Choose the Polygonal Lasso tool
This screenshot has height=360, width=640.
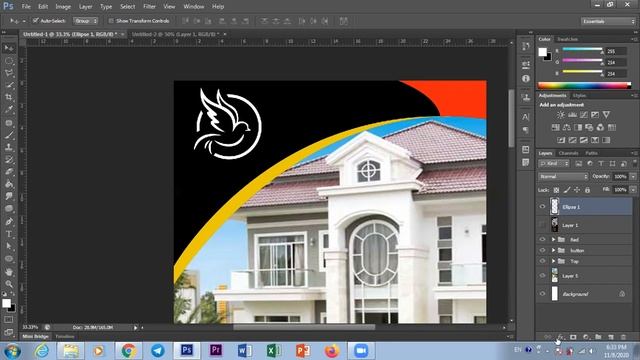coord(9,73)
